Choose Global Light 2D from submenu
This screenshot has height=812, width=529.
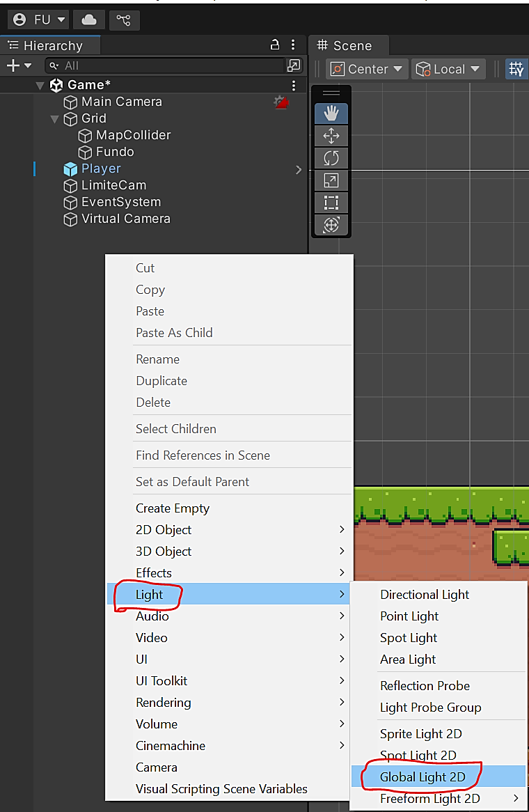pos(423,776)
